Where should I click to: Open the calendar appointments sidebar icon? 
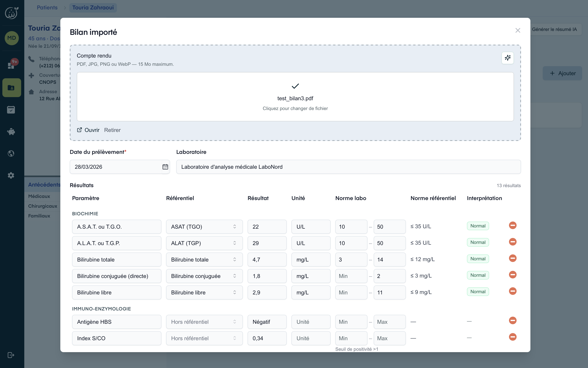point(11,110)
